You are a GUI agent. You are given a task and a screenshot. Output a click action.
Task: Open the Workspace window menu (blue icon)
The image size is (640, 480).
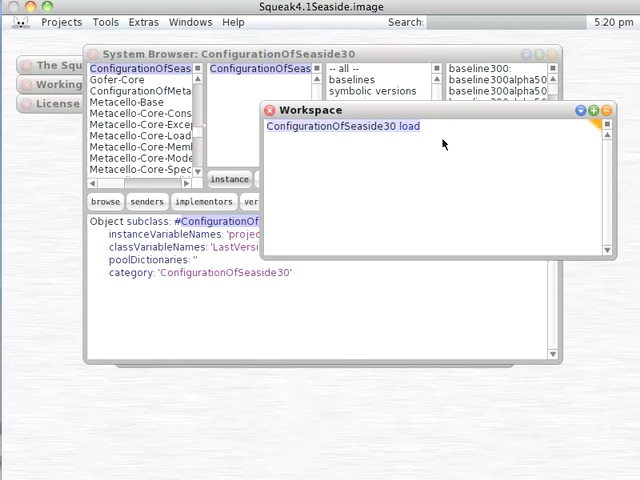point(580,110)
